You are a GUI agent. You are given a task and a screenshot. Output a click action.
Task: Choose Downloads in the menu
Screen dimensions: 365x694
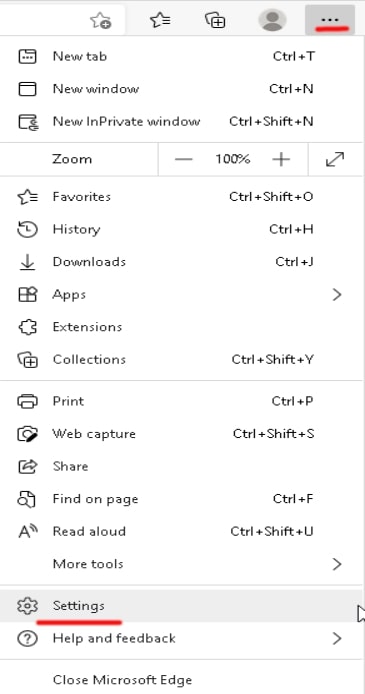[181, 262]
